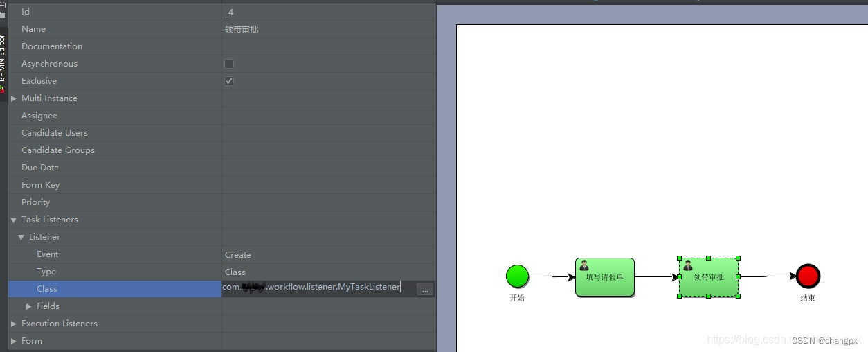Click the Event value Create

tap(238, 255)
